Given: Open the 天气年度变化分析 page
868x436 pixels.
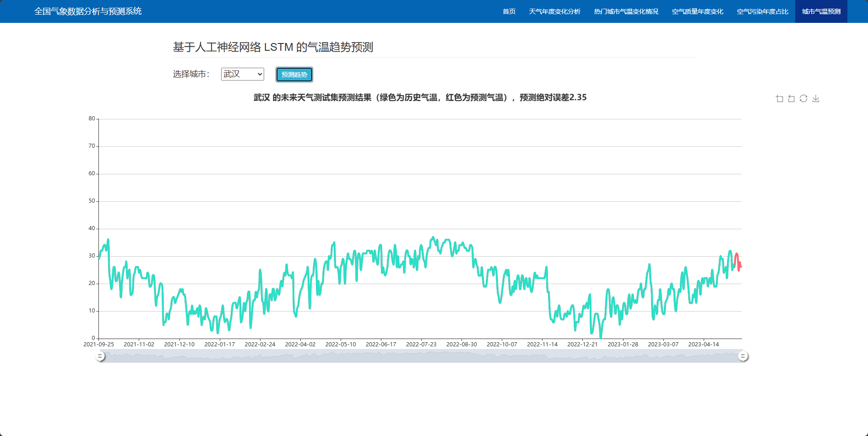Looking at the screenshot, I should (554, 11).
